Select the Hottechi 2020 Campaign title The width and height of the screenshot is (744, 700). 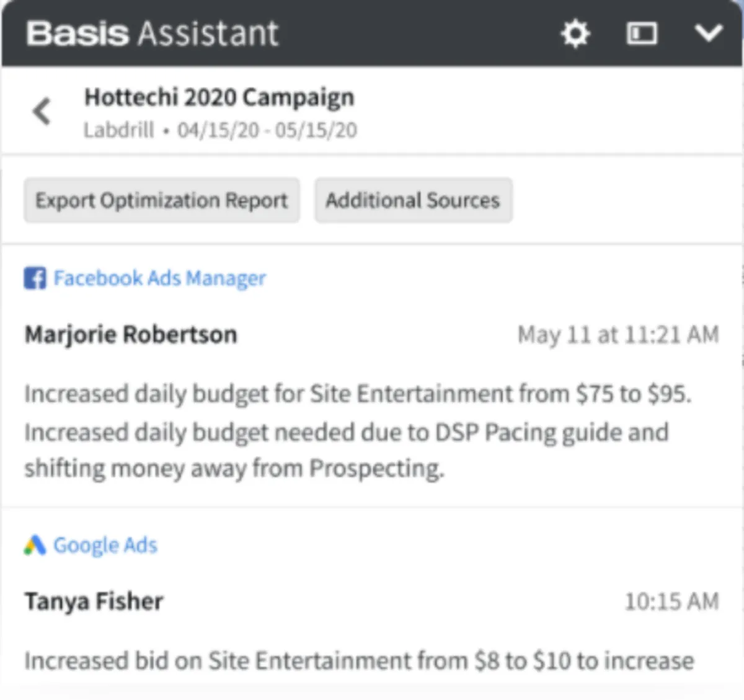(x=219, y=97)
